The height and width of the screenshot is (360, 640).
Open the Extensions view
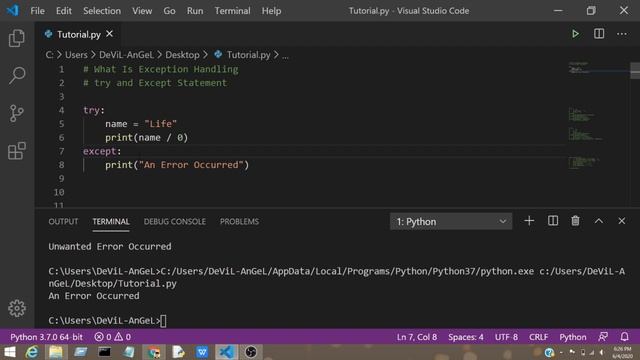[17, 151]
